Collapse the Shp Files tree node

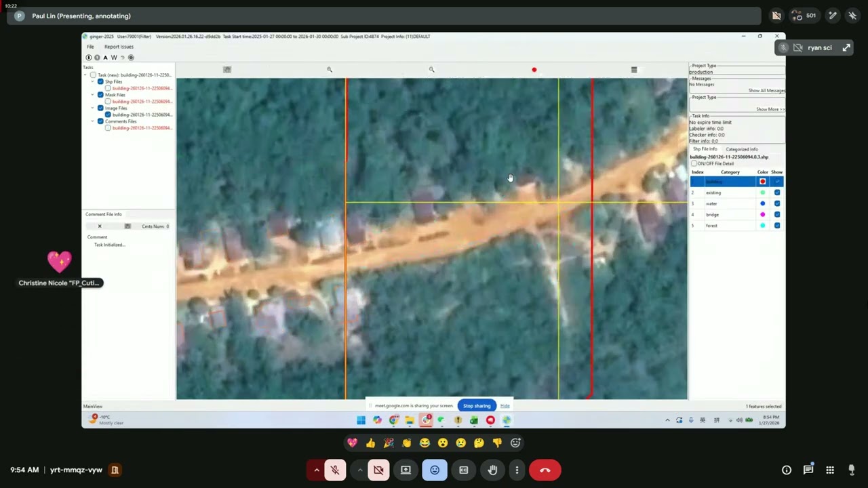pyautogui.click(x=94, y=82)
